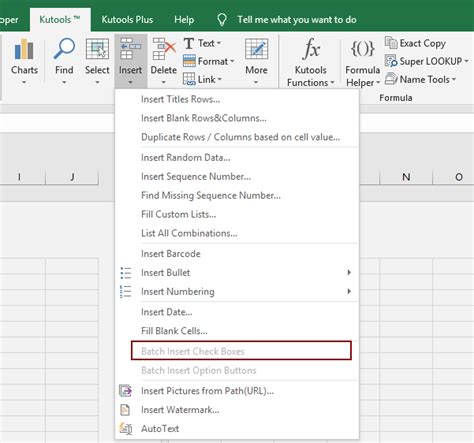Viewport: 474px width, 443px height.
Task: Open Super LOOKUP dropdown arrow
Action: tap(466, 61)
